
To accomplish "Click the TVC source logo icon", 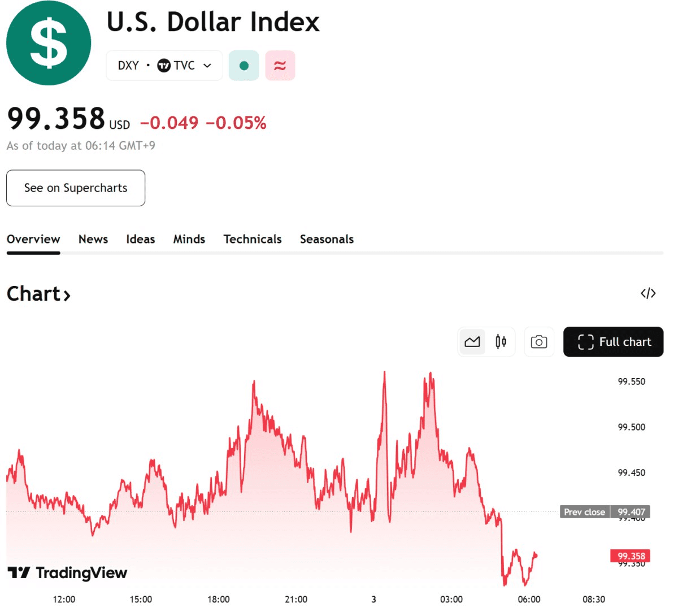I will coord(164,66).
